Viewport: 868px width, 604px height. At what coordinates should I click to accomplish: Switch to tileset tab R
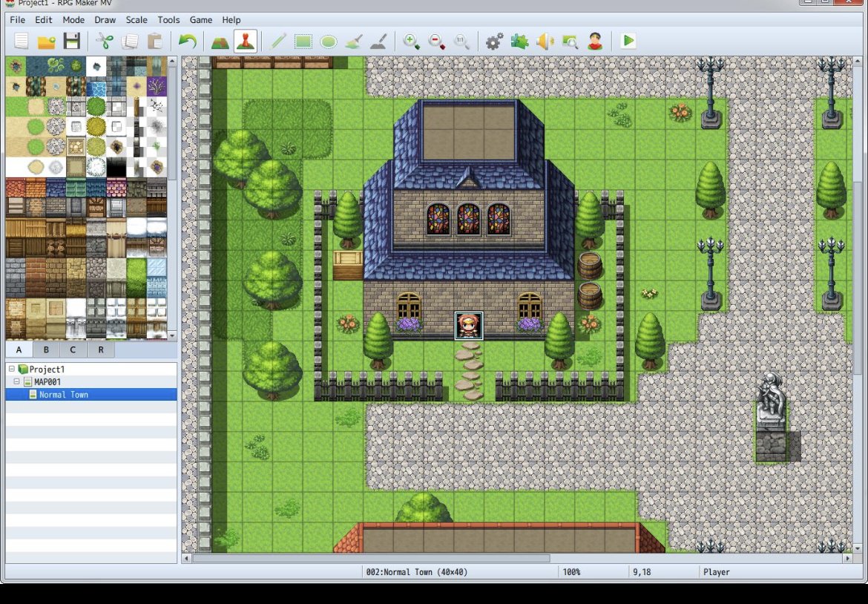click(x=100, y=350)
